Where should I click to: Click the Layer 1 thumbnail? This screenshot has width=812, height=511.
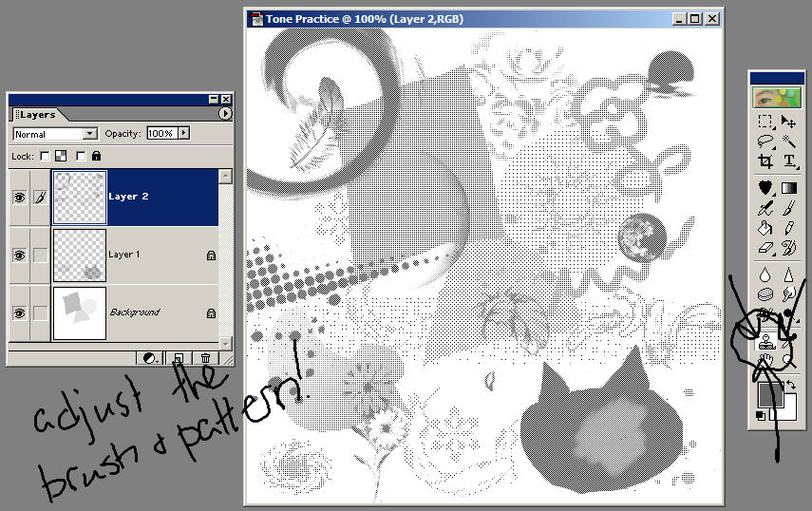(x=80, y=255)
